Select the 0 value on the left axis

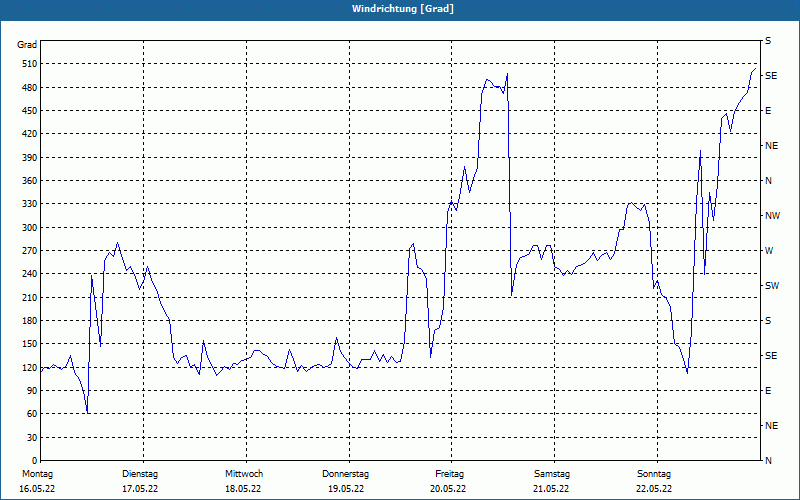coord(35,461)
